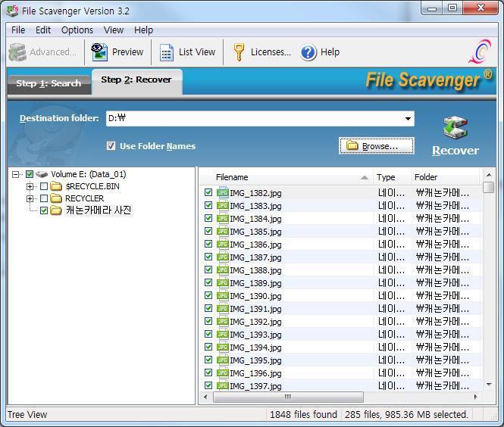Uncheck the IMG_1390.jpg checkbox
The height and width of the screenshot is (427, 504).
[208, 295]
